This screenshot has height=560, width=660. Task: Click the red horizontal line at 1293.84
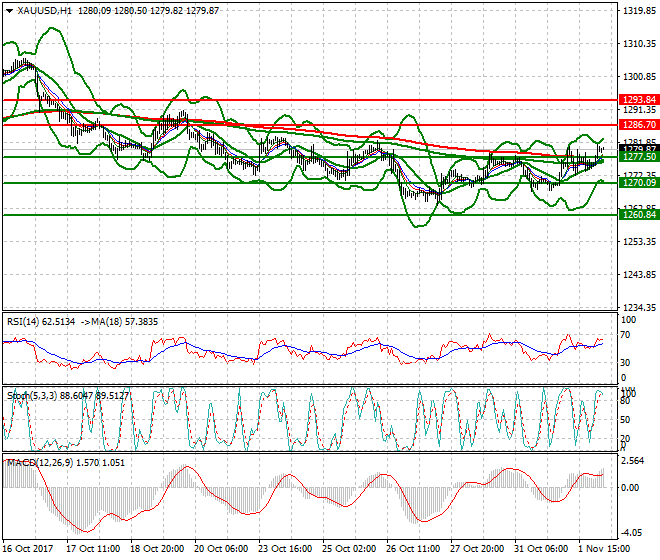tap(300, 100)
